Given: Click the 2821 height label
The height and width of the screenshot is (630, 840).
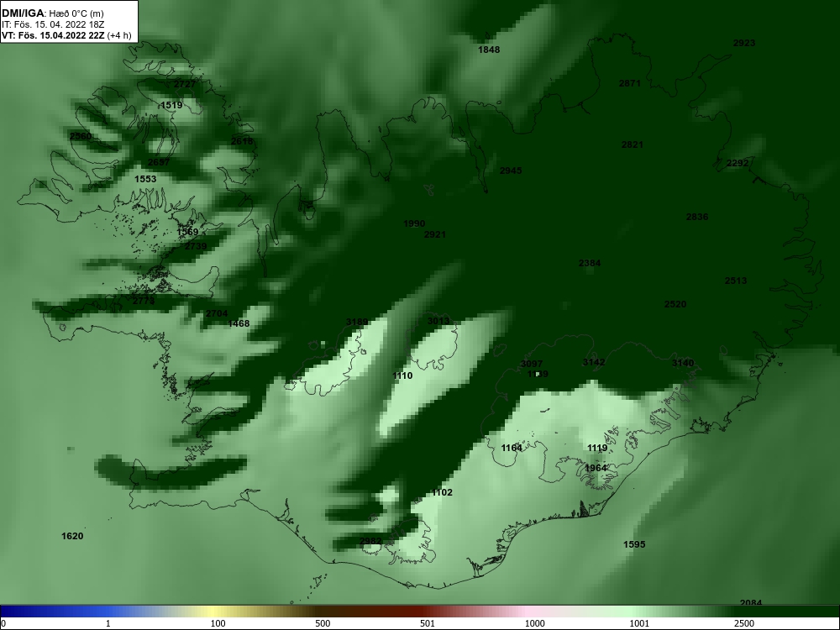Looking at the screenshot, I should [633, 144].
